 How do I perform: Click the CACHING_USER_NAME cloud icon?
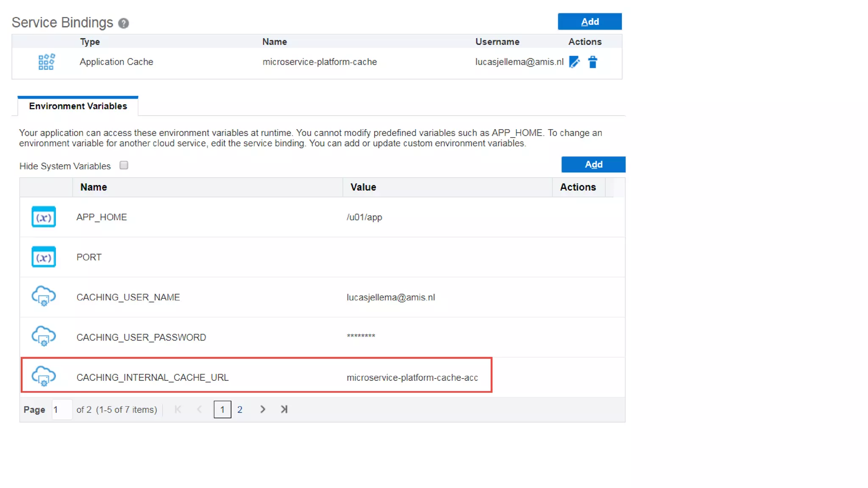coord(44,296)
